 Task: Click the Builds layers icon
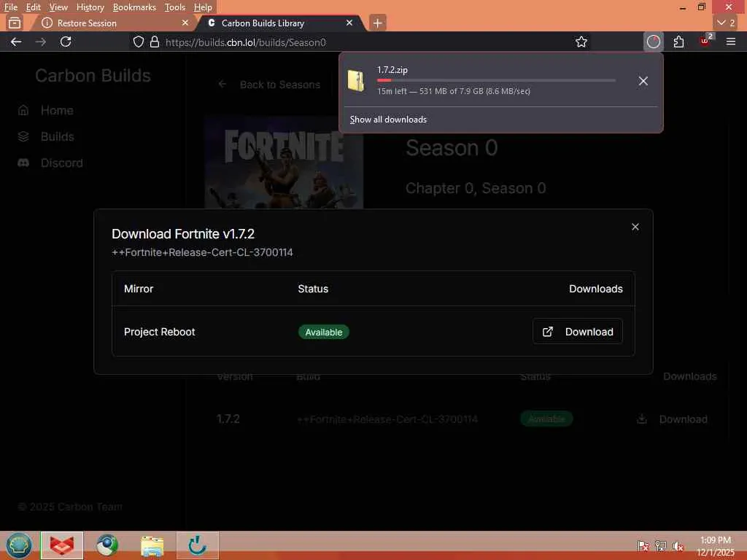click(23, 136)
